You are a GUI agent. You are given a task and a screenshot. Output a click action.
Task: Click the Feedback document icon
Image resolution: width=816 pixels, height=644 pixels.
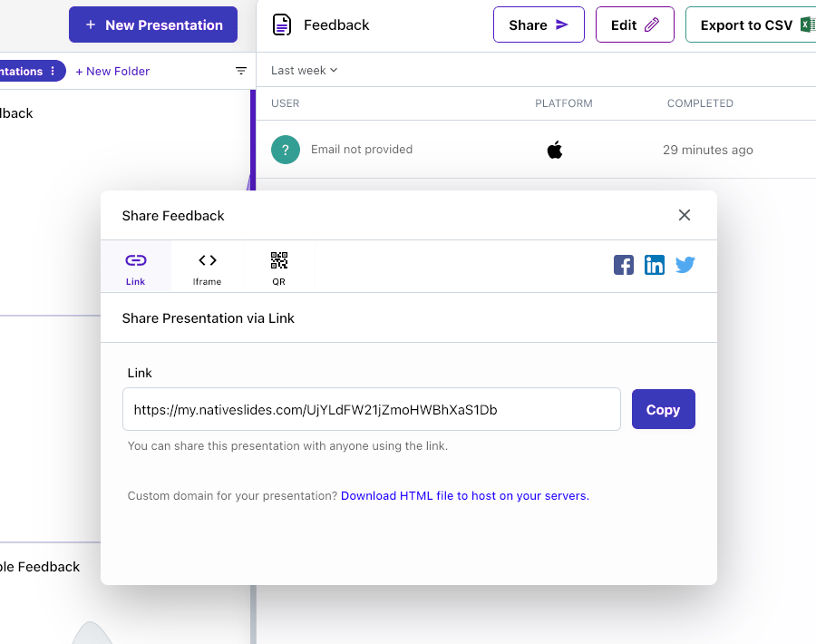point(282,25)
